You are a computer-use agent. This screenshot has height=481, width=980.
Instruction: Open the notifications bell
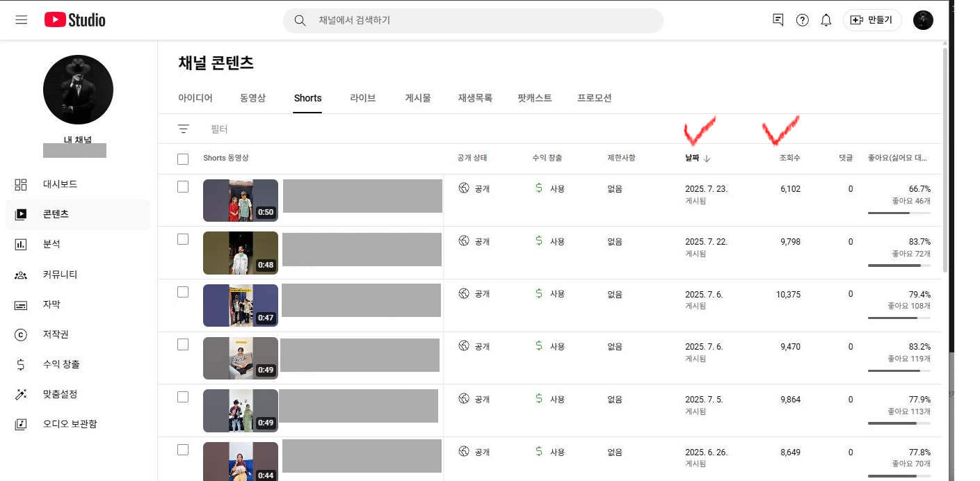pyautogui.click(x=826, y=20)
